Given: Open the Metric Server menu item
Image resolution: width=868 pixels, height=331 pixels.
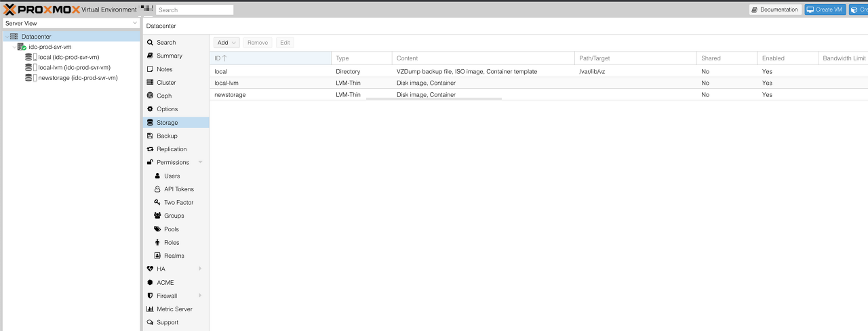Looking at the screenshot, I should (x=176, y=309).
